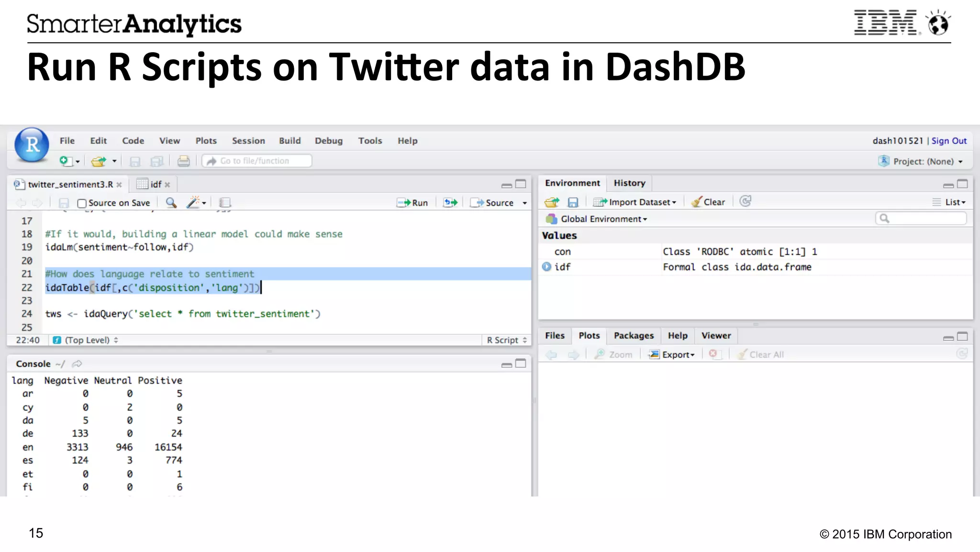Open the Export dropdown in Plots
980x552 pixels.
[x=671, y=355]
